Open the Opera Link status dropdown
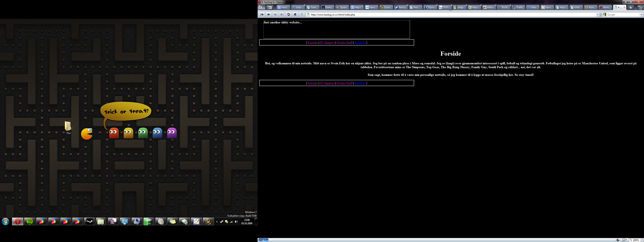 (x=263, y=240)
